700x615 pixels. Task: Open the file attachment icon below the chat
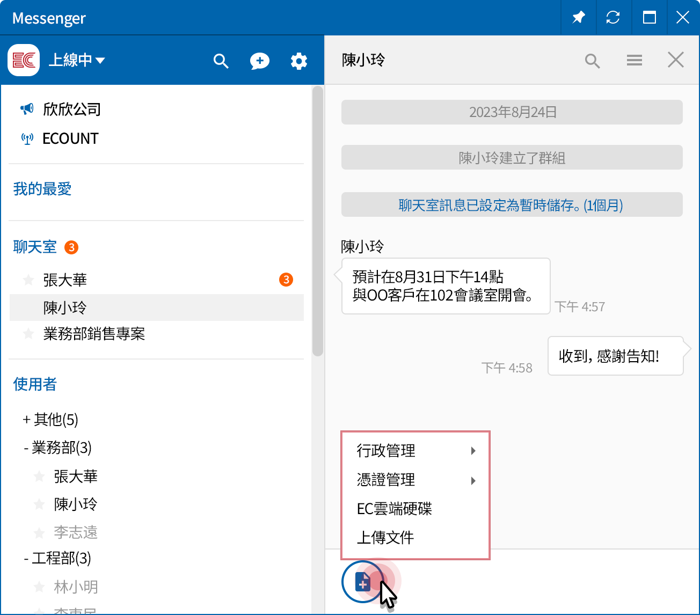pyautogui.click(x=362, y=581)
